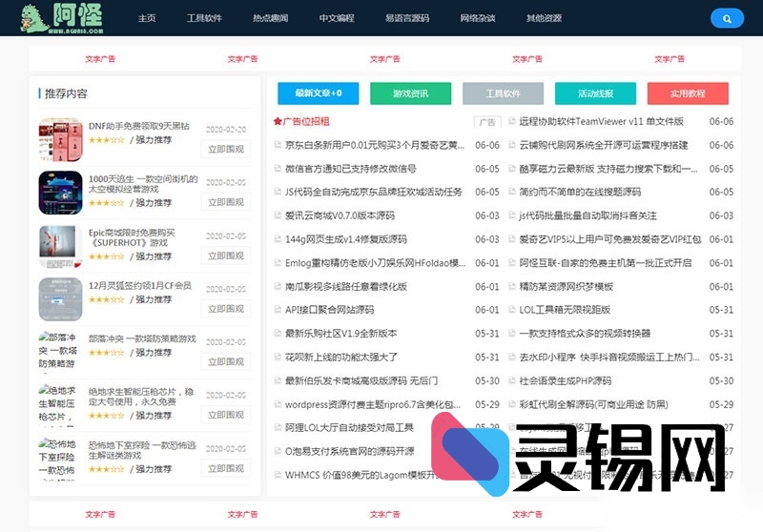Viewport: 763px width, 532px height.
Task: Open API接口聚合网站源码 article
Action: coord(329,310)
